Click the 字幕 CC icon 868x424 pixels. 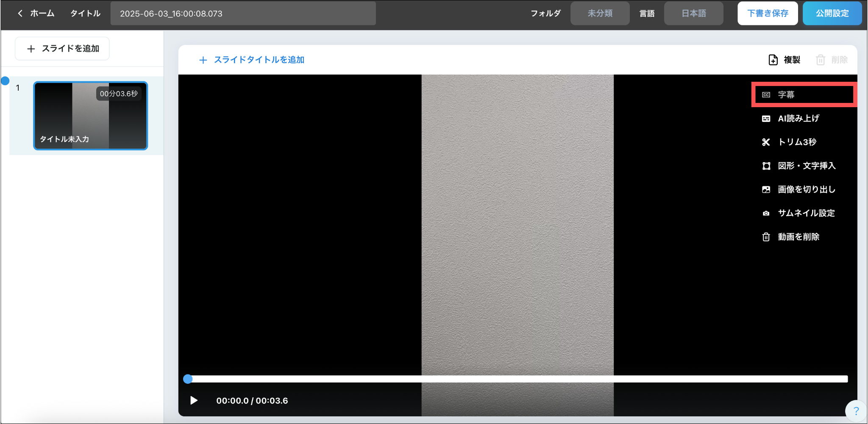point(766,95)
